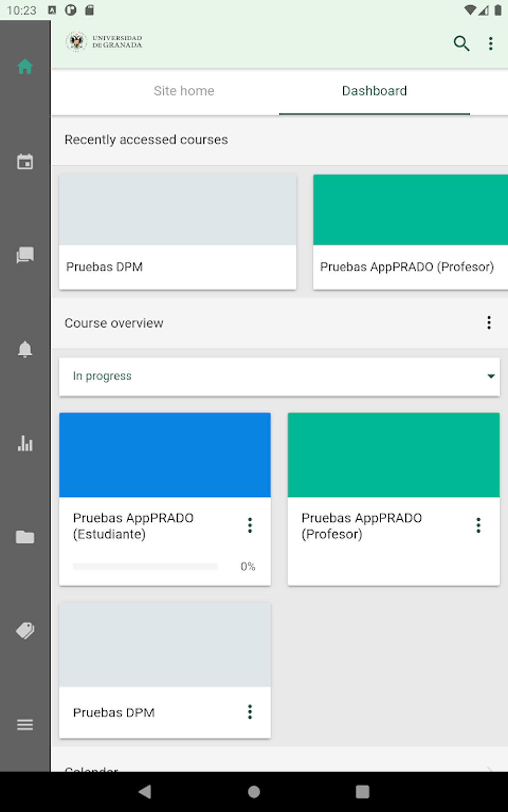The height and width of the screenshot is (812, 508).
Task: Switch to the Site home tab
Action: pos(184,91)
